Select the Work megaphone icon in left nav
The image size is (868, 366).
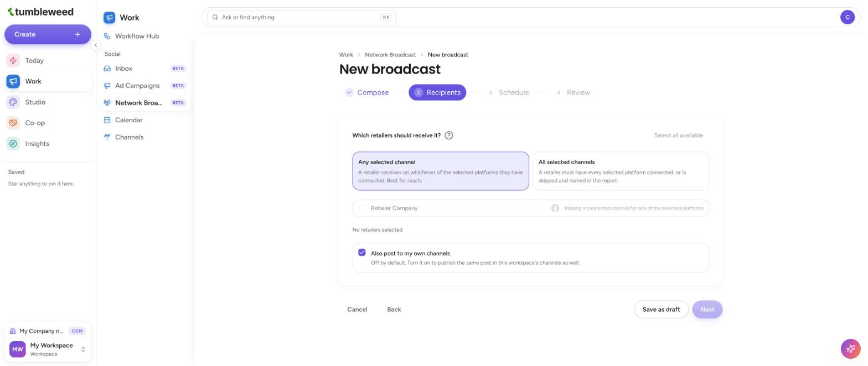pyautogui.click(x=13, y=81)
